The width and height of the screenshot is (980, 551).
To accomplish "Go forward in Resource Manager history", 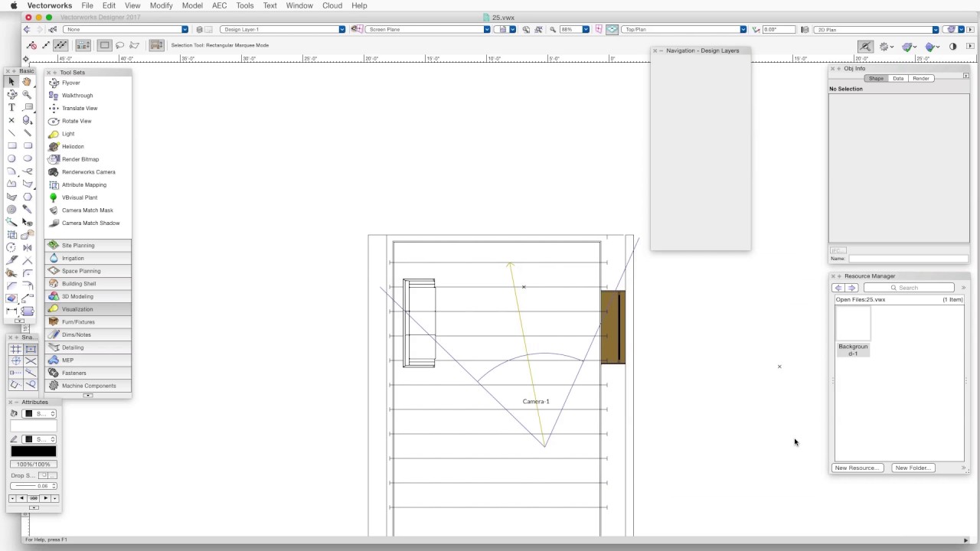I will (x=851, y=288).
